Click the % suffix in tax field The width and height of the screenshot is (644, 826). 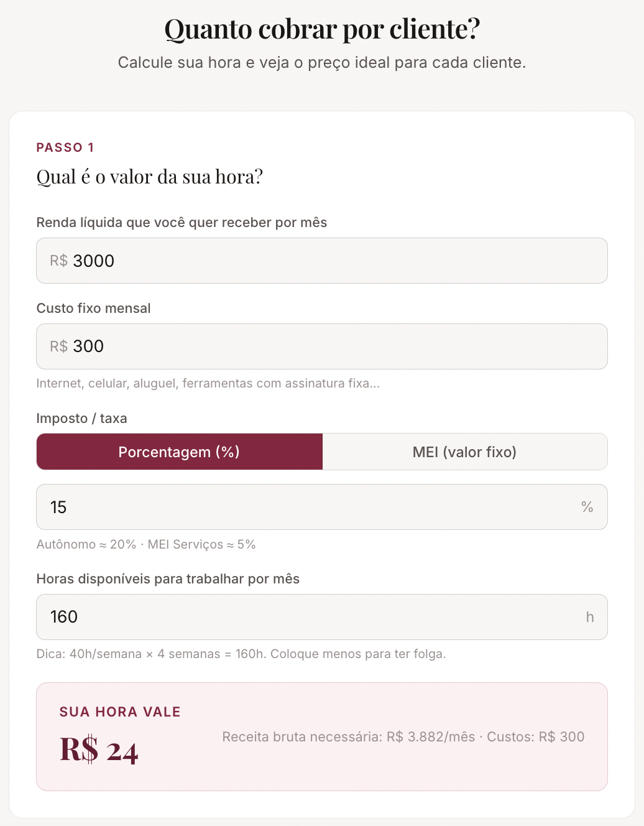[x=587, y=507]
